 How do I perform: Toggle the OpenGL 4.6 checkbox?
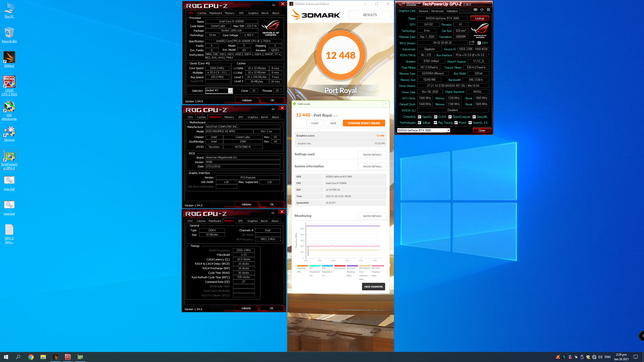(470, 123)
